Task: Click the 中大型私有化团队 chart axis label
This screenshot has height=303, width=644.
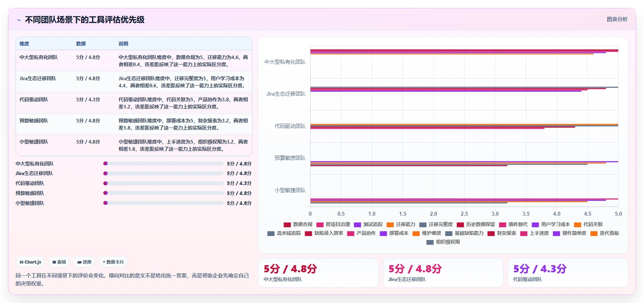Action: (x=285, y=62)
